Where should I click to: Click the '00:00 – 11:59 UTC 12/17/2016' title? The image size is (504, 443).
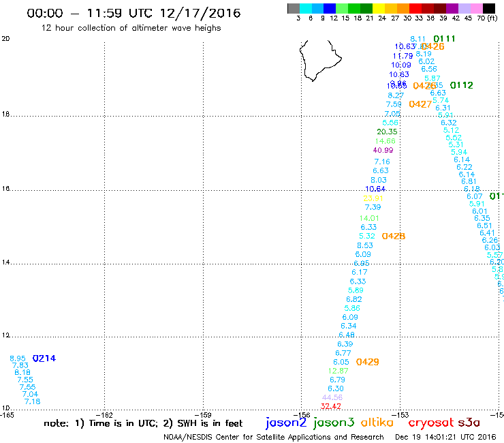(x=133, y=13)
